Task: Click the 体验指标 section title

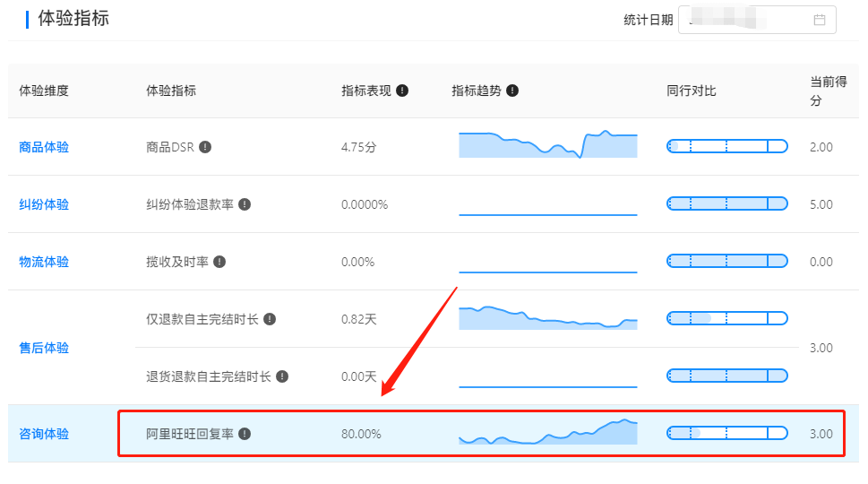Action: [x=73, y=18]
